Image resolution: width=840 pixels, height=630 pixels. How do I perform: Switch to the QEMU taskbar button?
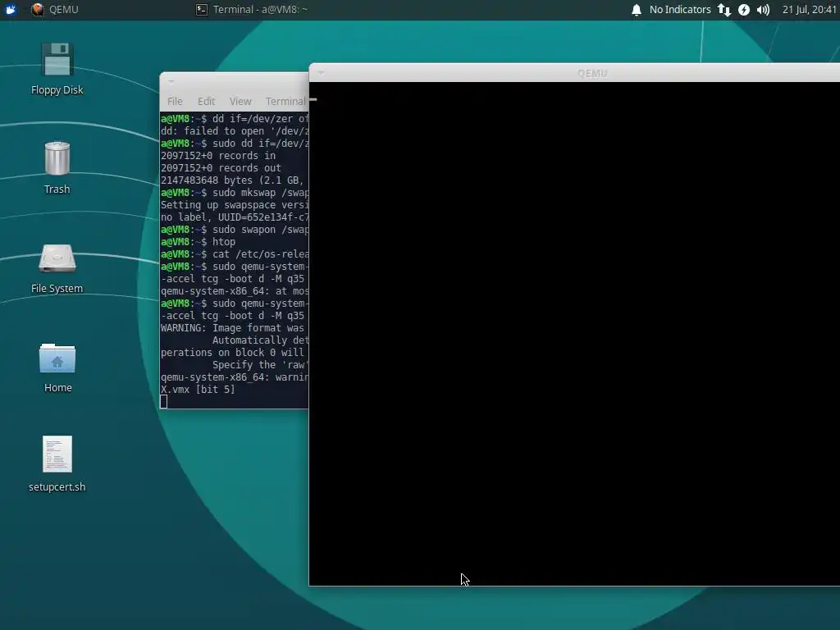pos(55,10)
